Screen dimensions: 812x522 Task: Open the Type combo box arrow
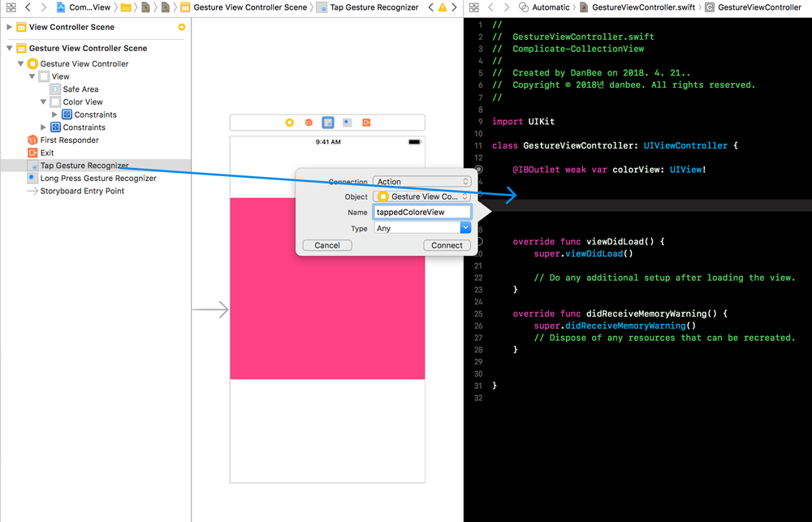point(465,228)
